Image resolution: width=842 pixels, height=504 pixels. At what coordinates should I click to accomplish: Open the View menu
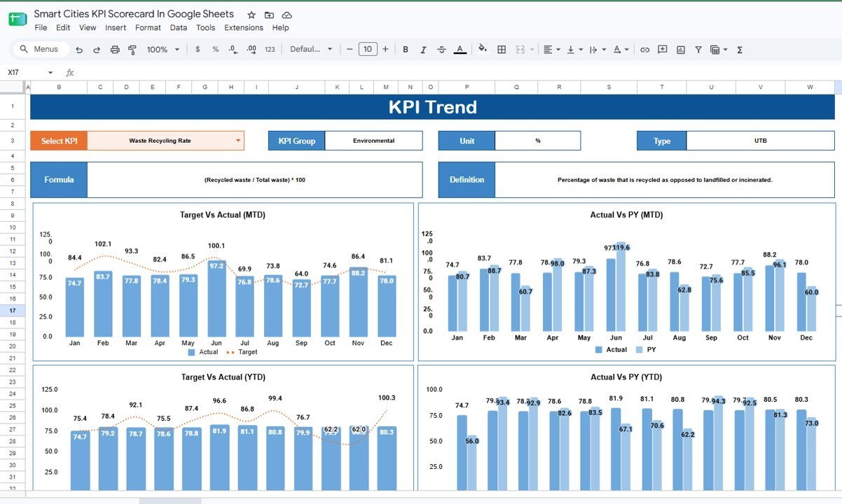(88, 28)
